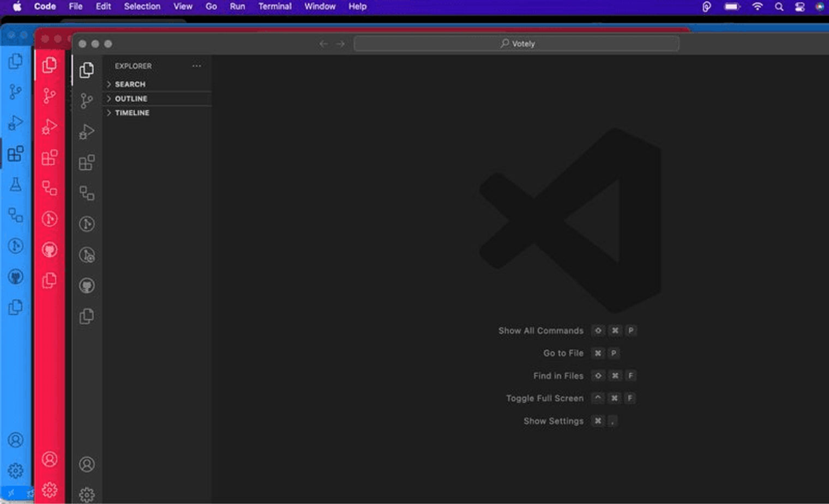Open Run and Debug in the dark window
The height and width of the screenshot is (504, 829).
click(x=87, y=132)
